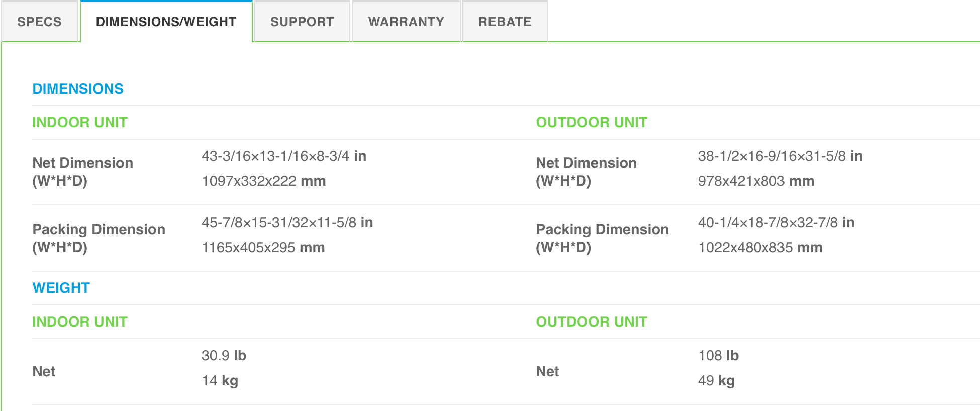Open the SPECS tab

click(x=39, y=22)
